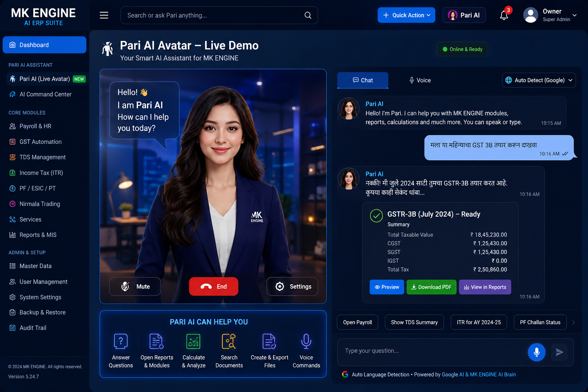This screenshot has width=588, height=392.
Task: Click Total Taxable Value ₹ 18,45,230.00
Action: click(488, 235)
